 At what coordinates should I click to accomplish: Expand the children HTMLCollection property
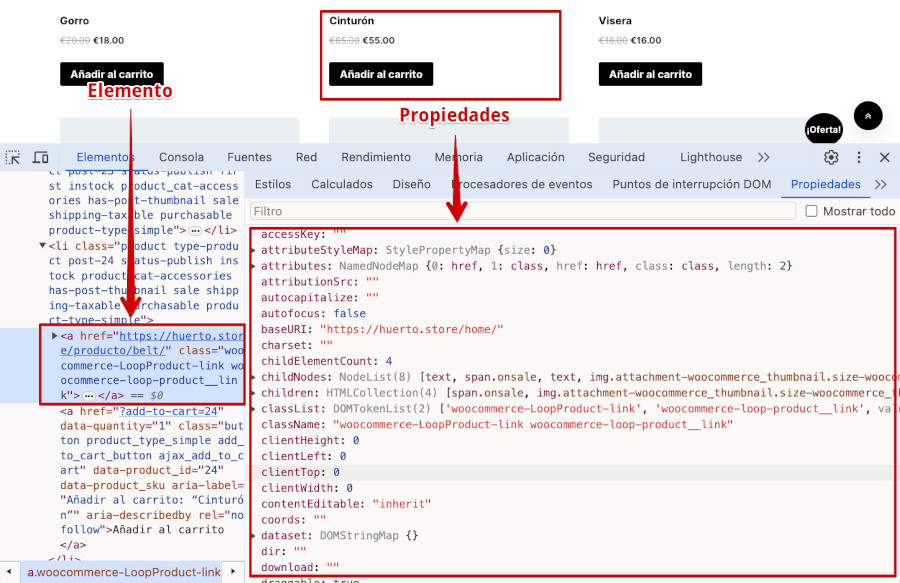click(254, 393)
